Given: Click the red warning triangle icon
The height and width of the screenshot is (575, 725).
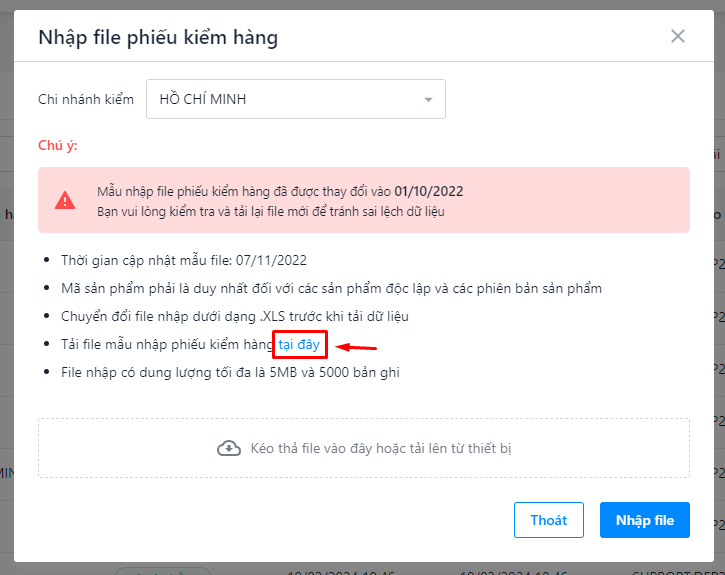Looking at the screenshot, I should 65,200.
